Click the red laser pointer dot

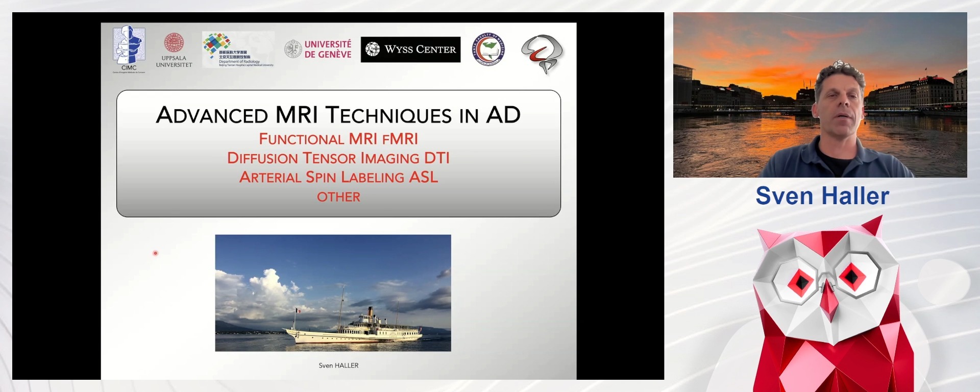[x=156, y=253]
